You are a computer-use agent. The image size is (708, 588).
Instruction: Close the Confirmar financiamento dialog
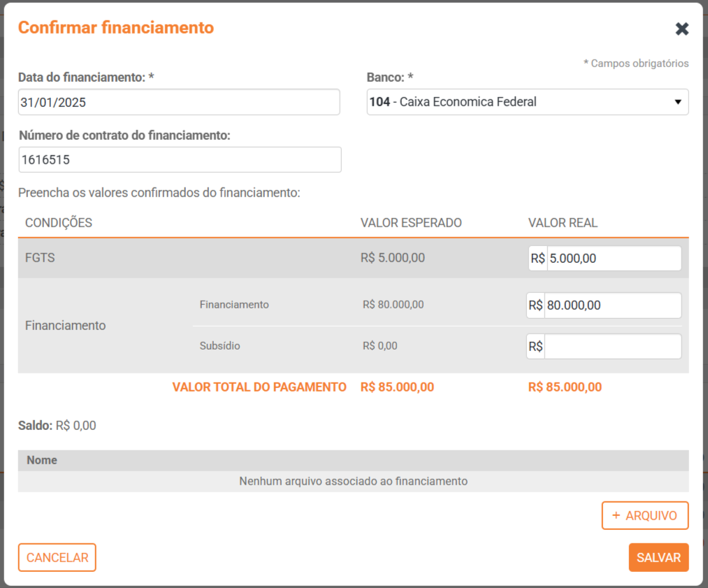681,29
